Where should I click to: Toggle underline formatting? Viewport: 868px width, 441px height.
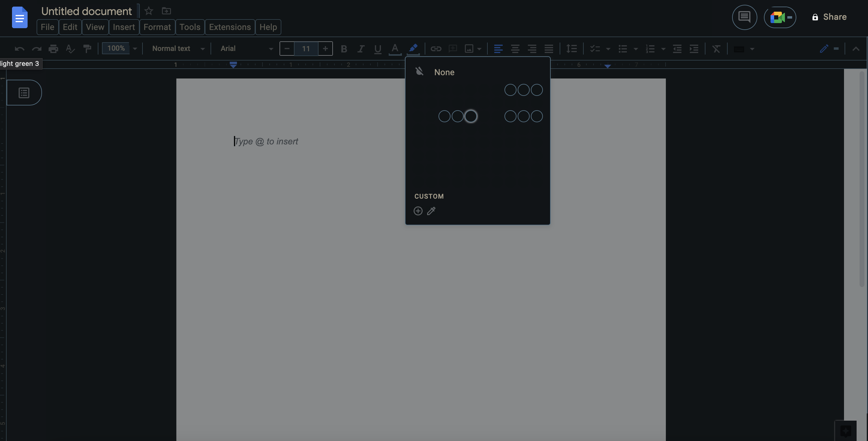(x=377, y=49)
